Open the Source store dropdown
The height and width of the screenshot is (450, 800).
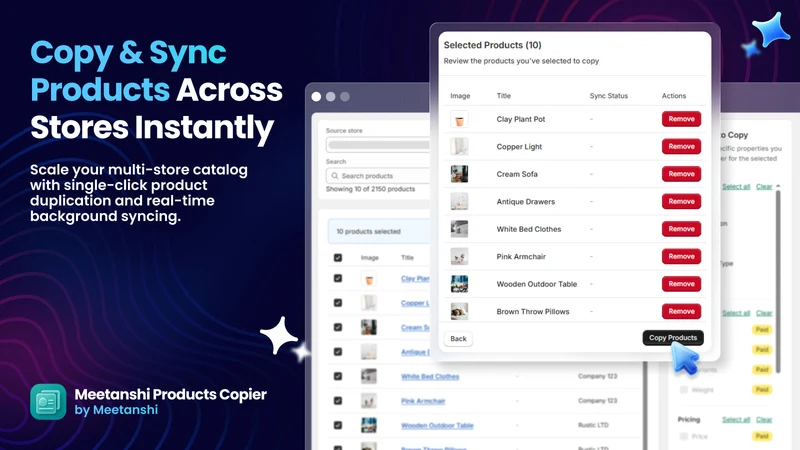[378, 145]
